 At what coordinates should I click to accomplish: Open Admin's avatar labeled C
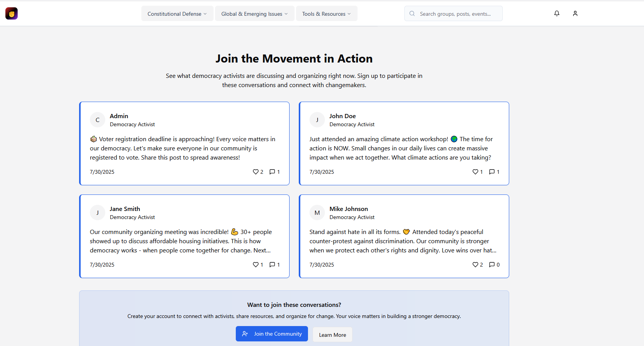98,120
